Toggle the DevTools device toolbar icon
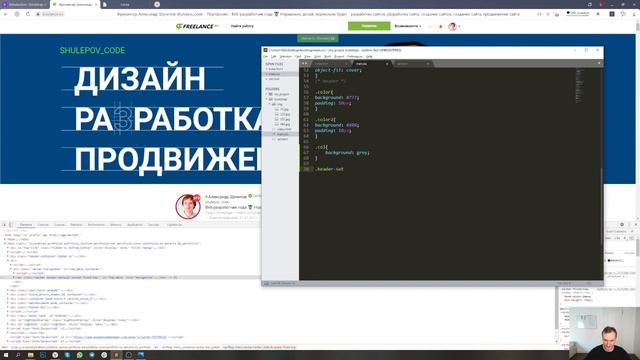The image size is (640, 360). pos(11,224)
